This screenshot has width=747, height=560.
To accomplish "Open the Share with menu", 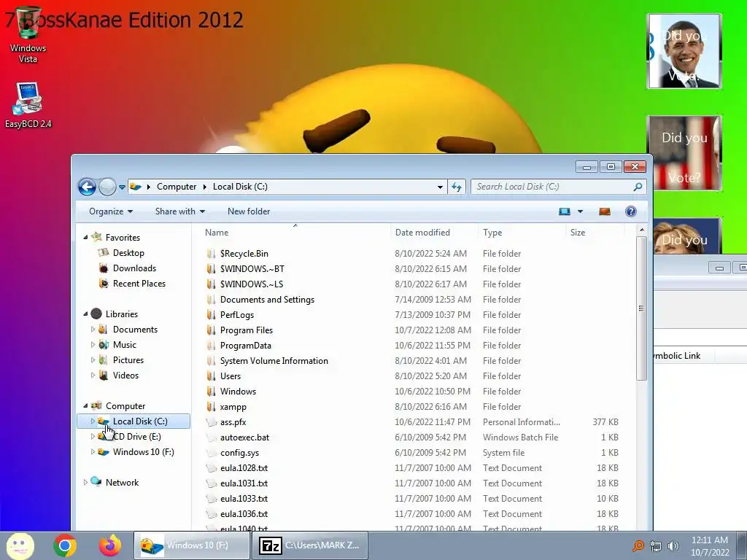I will point(180,211).
